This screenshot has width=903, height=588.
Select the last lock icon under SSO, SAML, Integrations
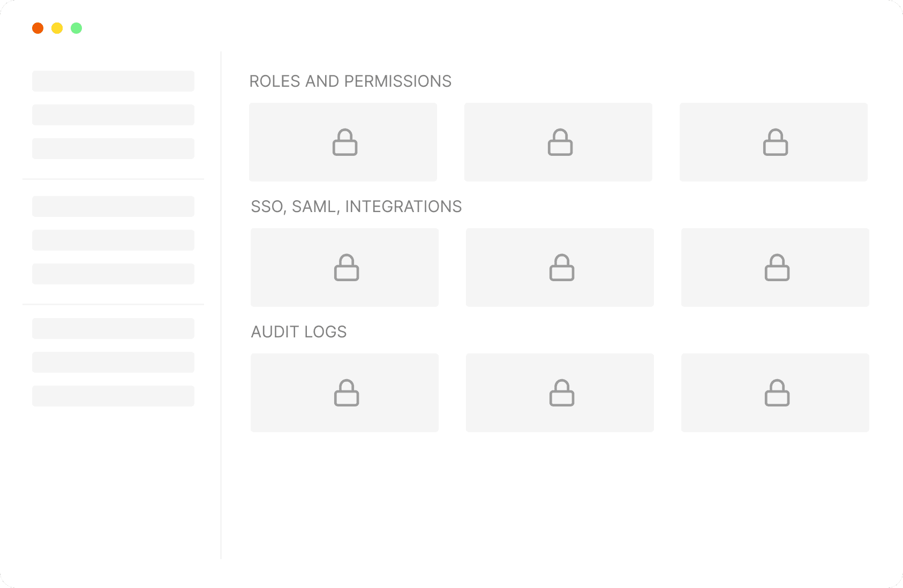click(777, 268)
